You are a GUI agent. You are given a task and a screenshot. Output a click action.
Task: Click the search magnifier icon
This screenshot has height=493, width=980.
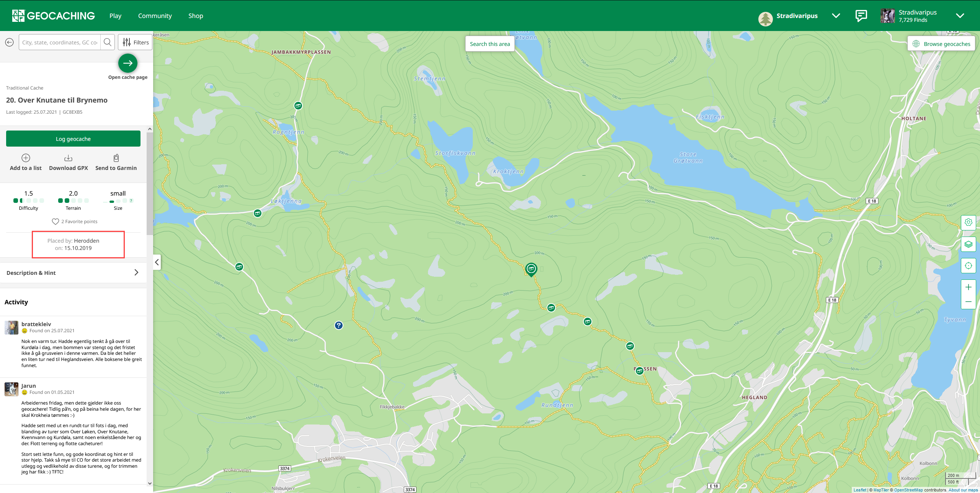[108, 42]
